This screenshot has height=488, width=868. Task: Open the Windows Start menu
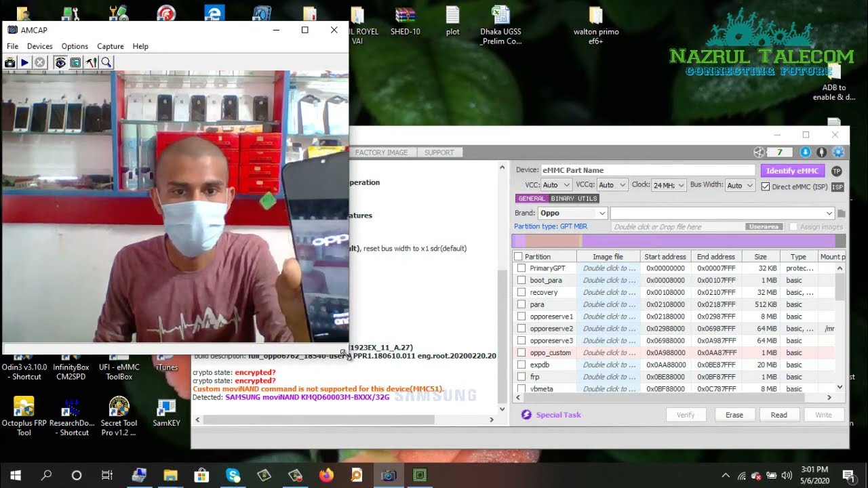coord(16,475)
